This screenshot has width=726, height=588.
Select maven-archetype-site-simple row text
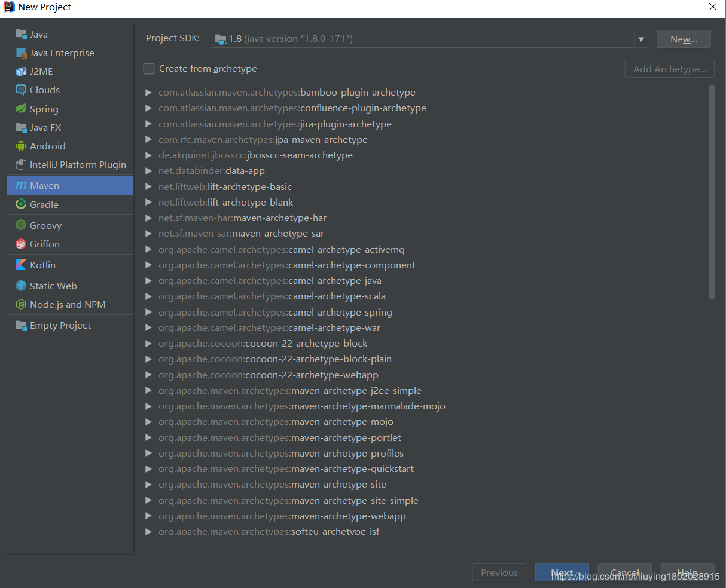coord(288,500)
